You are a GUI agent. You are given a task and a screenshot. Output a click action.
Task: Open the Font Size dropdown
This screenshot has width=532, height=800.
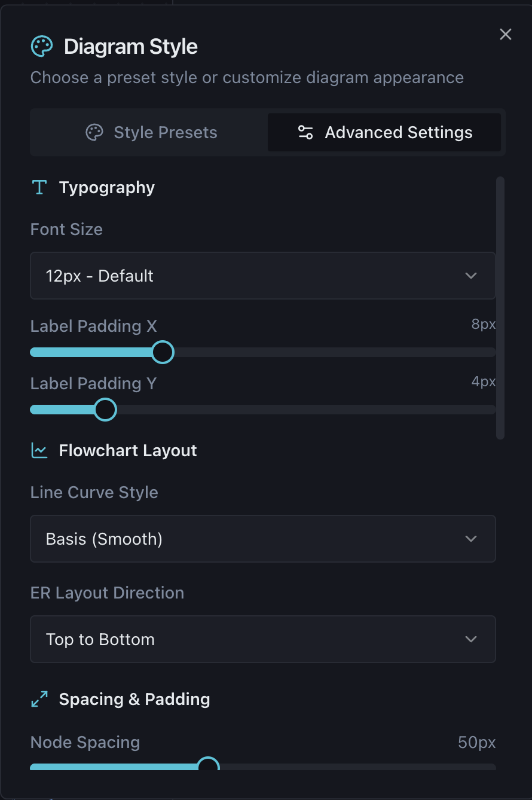[263, 276]
